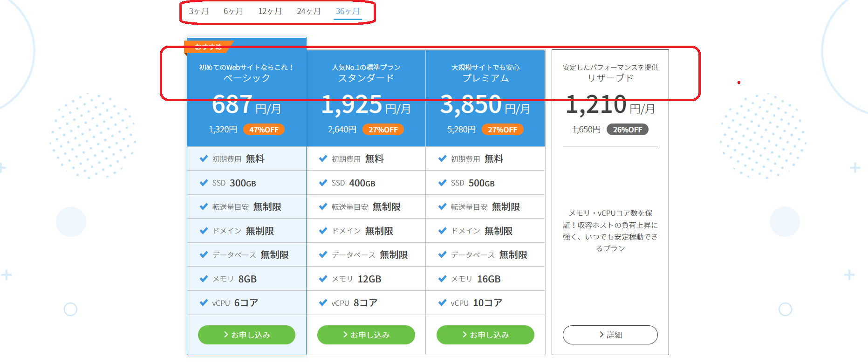Click the 26%OFF badge
The image size is (868, 364).
(x=627, y=130)
